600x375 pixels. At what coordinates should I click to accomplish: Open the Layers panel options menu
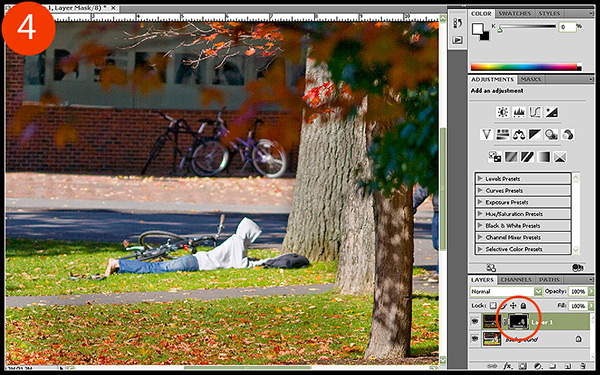591,280
